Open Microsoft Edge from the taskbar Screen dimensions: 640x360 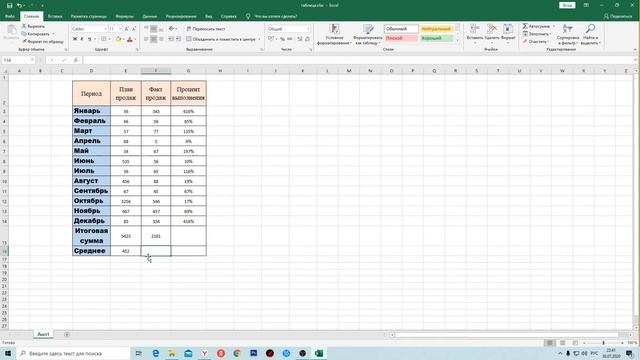(156, 353)
